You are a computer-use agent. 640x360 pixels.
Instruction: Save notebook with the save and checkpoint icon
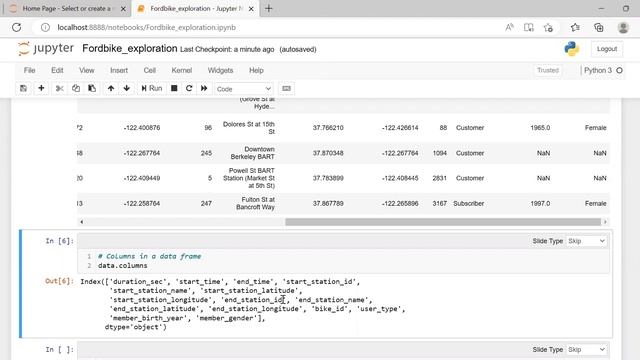23,88
